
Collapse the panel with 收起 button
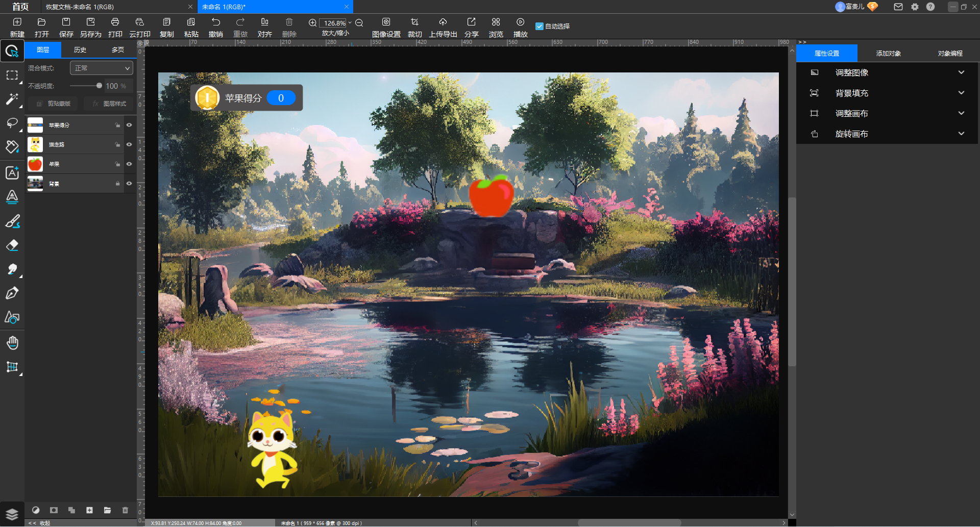(x=41, y=523)
